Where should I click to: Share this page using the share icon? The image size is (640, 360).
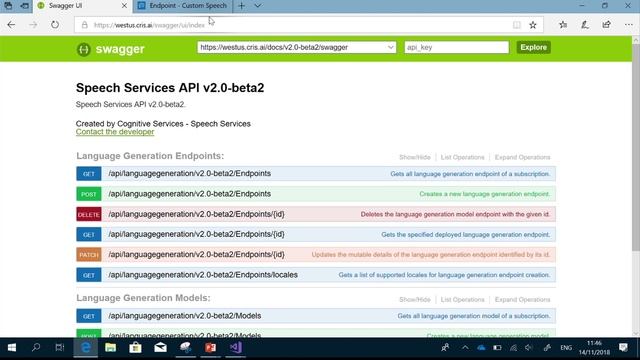click(x=607, y=25)
